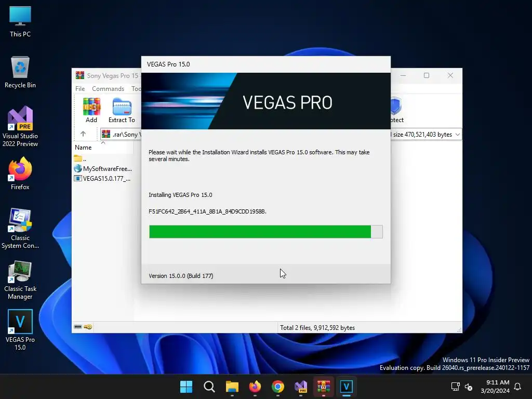Open Classic System Control desktop shortcut
The height and width of the screenshot is (399, 532).
[20, 229]
